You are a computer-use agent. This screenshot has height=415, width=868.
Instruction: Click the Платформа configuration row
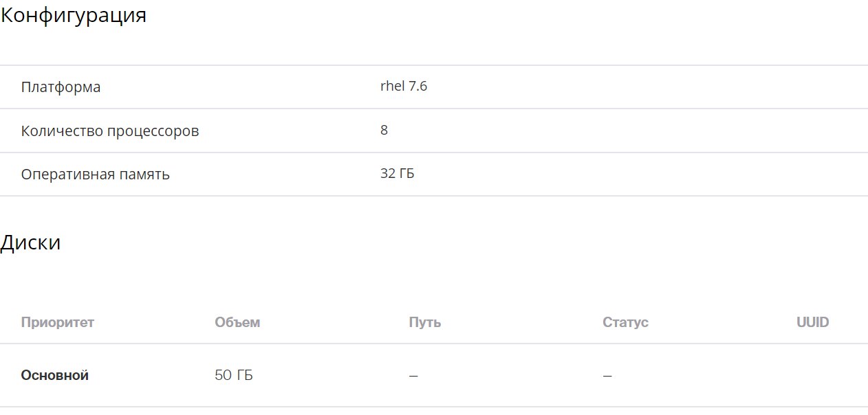tap(434, 87)
